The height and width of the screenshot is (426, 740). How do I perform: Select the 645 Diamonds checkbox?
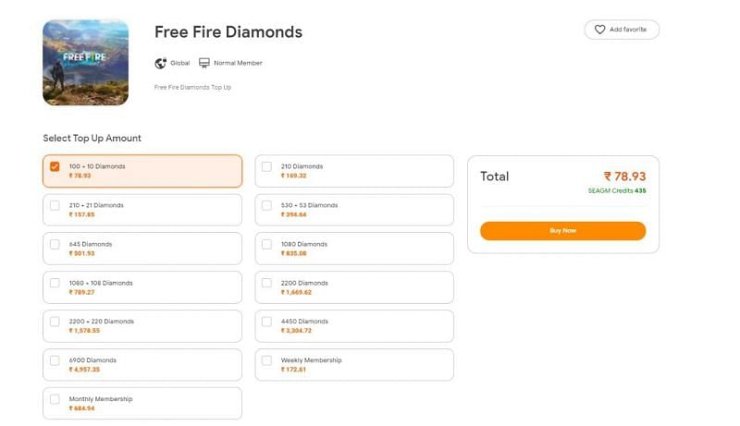click(x=55, y=244)
